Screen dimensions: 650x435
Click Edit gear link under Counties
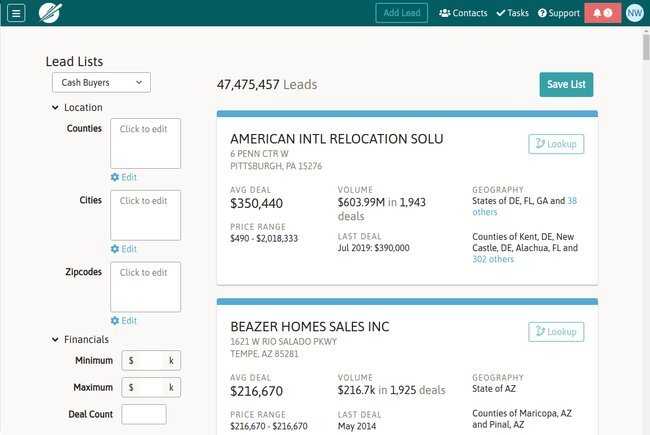(124, 177)
